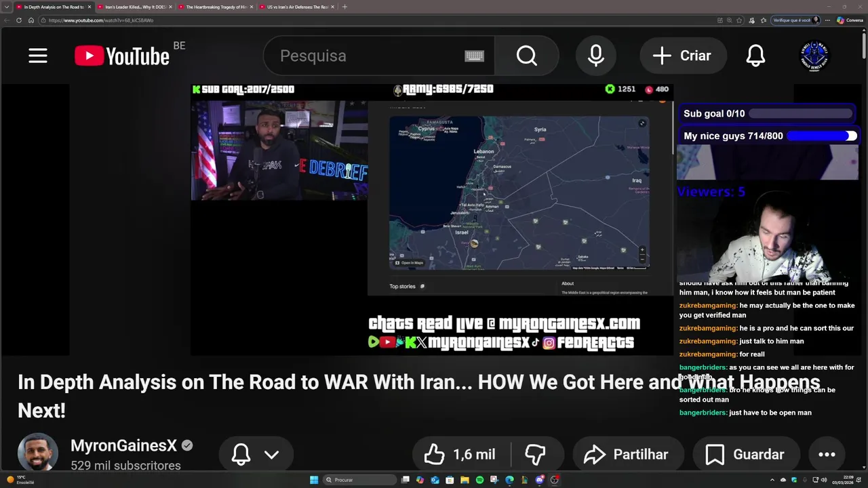Like the video with 1,6 mil likes
Viewport: 868px width, 488px height.
click(x=461, y=454)
